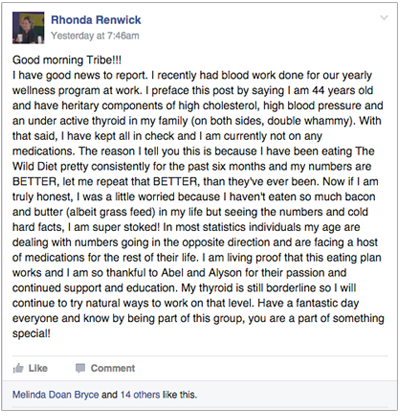Open the post timestamp Yesterday at 7:46am
Image resolution: width=400 pixels, height=418 pixels.
[95, 36]
